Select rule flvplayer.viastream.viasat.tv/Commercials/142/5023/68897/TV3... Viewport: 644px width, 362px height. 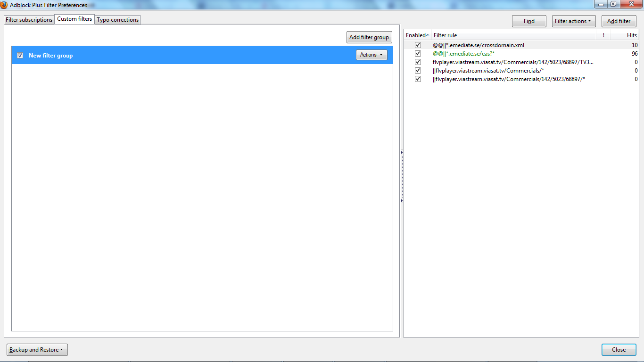(513, 62)
